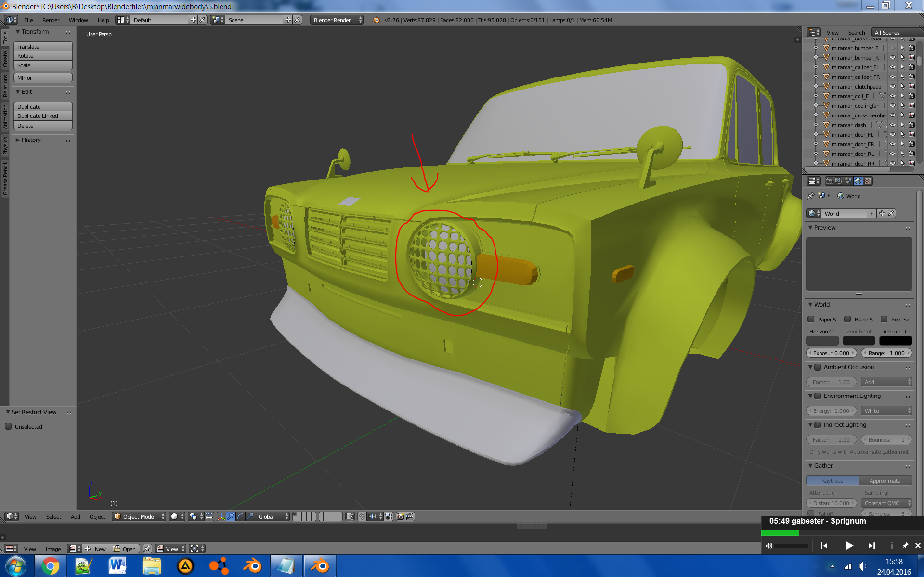Click the Rotate button
Image resolution: width=924 pixels, height=577 pixels.
[x=43, y=56]
